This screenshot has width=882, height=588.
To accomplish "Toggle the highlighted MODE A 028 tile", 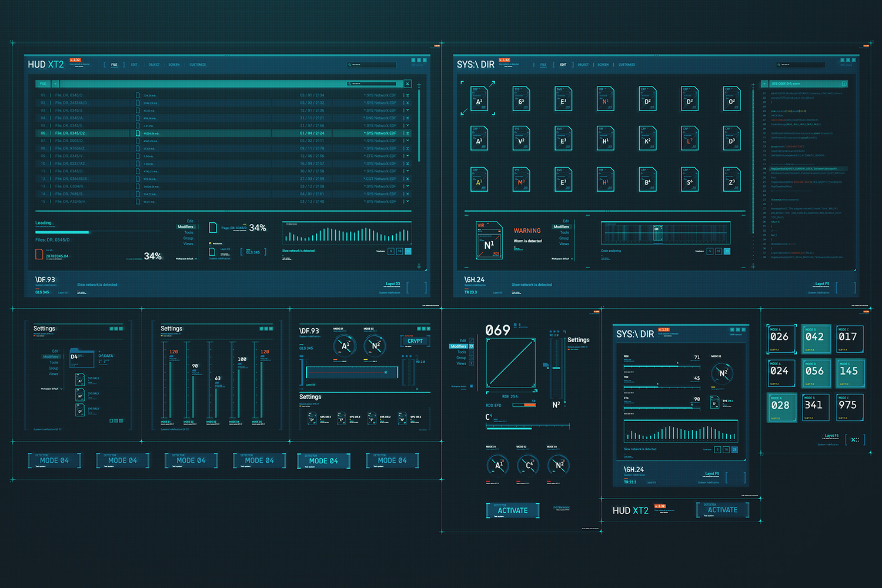I will coord(781,407).
